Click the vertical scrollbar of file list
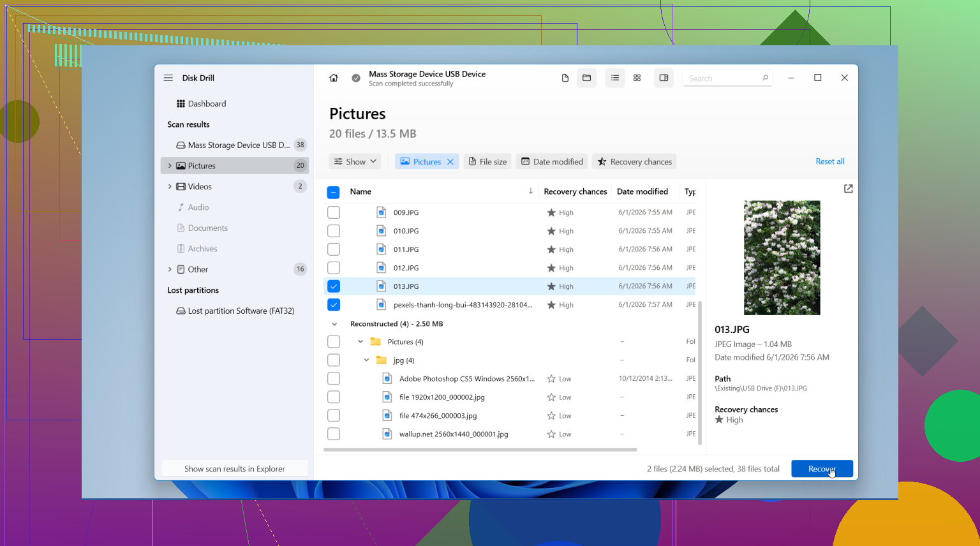980x546 pixels. (700, 373)
